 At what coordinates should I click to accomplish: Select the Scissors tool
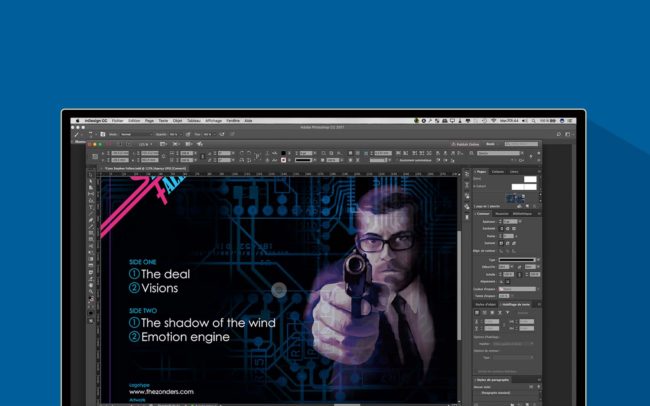coord(91,246)
